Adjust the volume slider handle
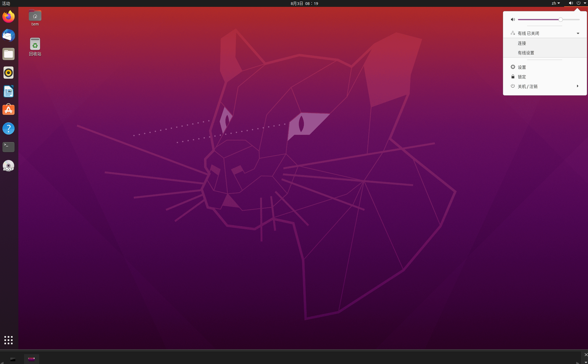 [560, 19]
